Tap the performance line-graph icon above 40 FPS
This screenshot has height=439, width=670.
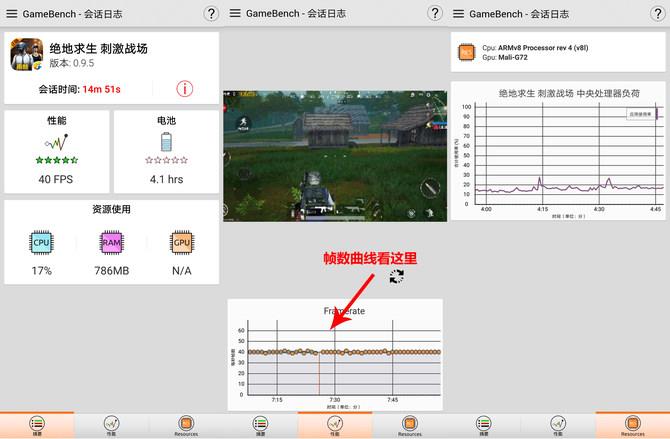(56, 142)
